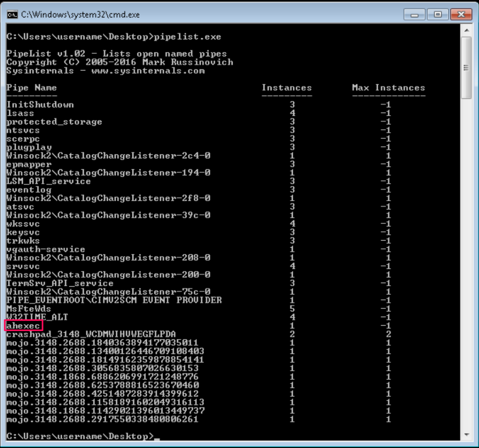
Task: Click the 'MsFteWds' pipe name
Action: [29, 309]
